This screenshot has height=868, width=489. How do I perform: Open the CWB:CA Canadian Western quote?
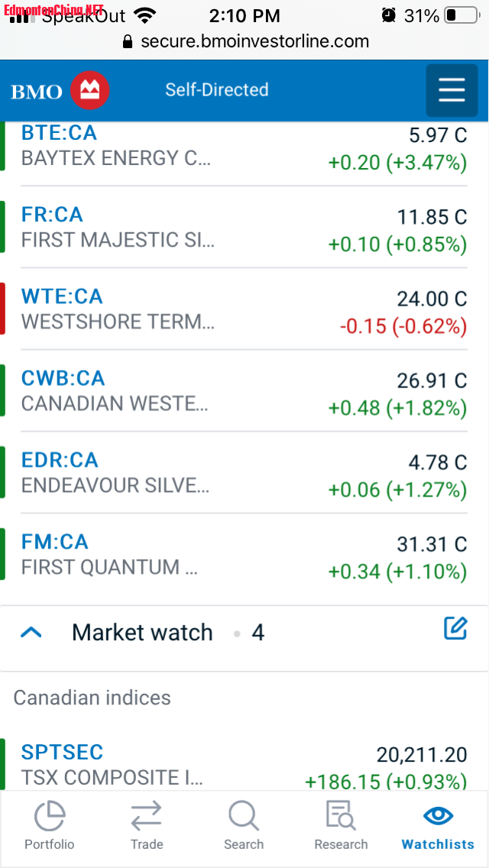coord(244,390)
